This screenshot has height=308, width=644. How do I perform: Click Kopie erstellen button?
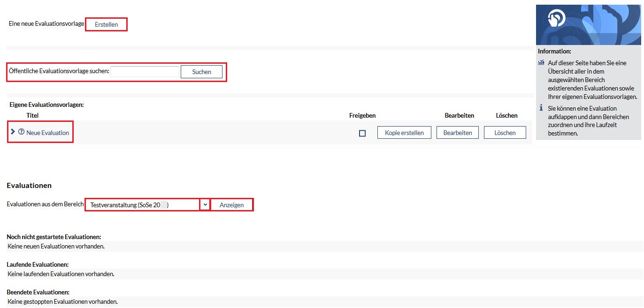pos(404,133)
